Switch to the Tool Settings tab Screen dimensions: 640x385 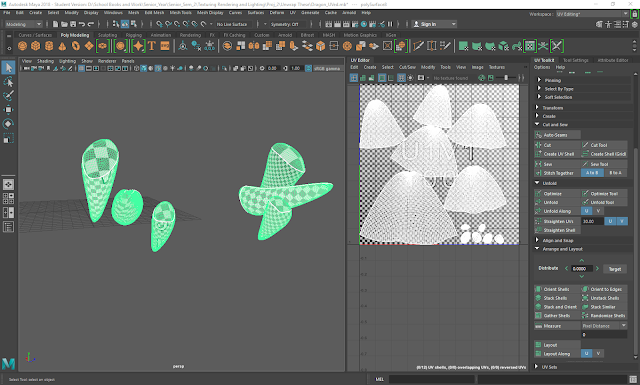(576, 60)
